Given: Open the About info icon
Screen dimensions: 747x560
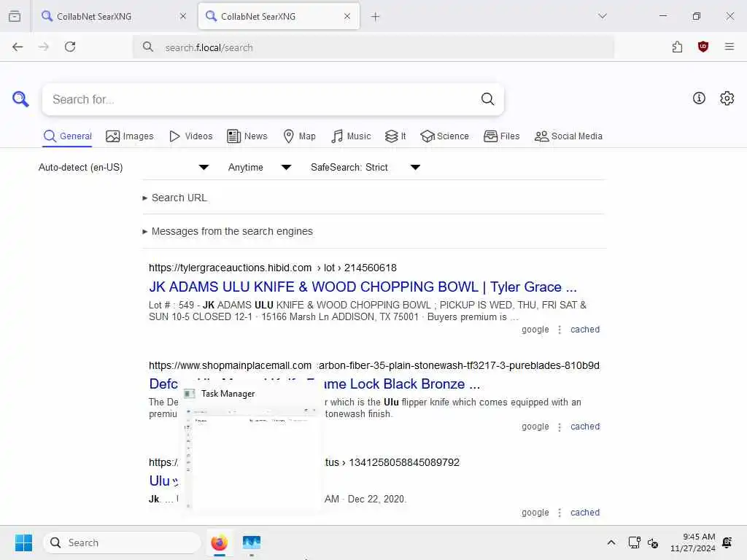Looking at the screenshot, I should point(699,98).
